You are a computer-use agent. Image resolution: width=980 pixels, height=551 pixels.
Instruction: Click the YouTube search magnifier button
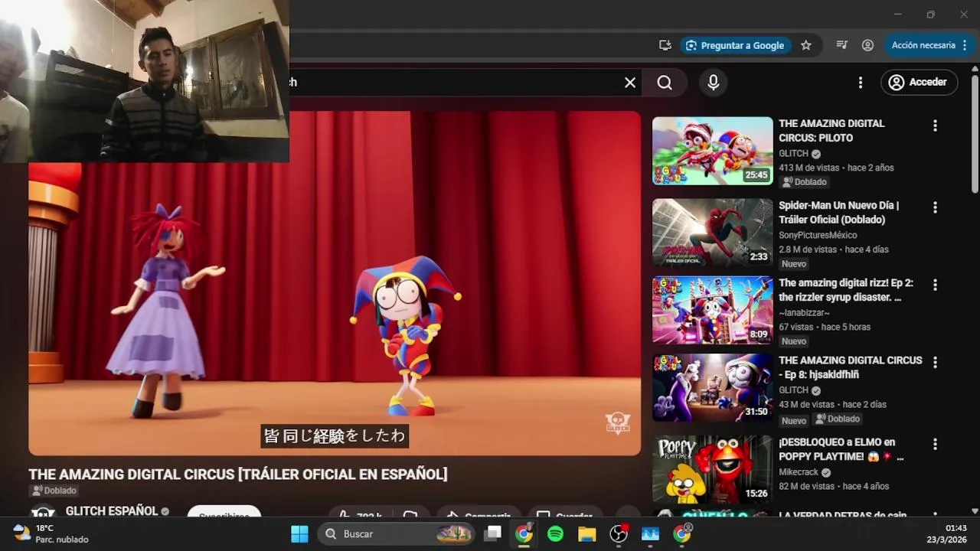point(665,83)
